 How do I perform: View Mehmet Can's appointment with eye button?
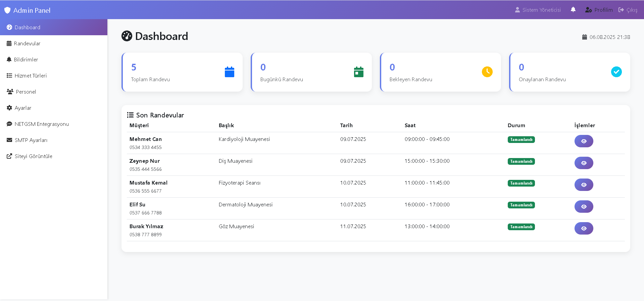pos(584,141)
